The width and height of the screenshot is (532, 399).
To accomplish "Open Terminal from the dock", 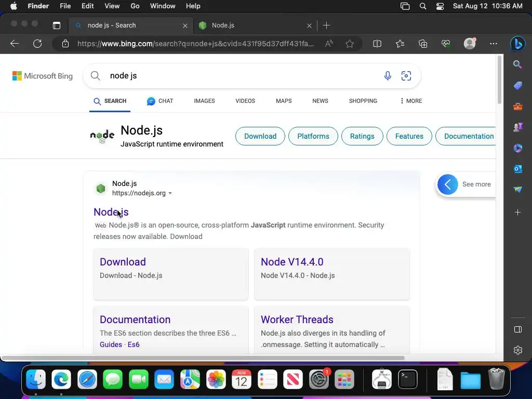I will click(407, 379).
